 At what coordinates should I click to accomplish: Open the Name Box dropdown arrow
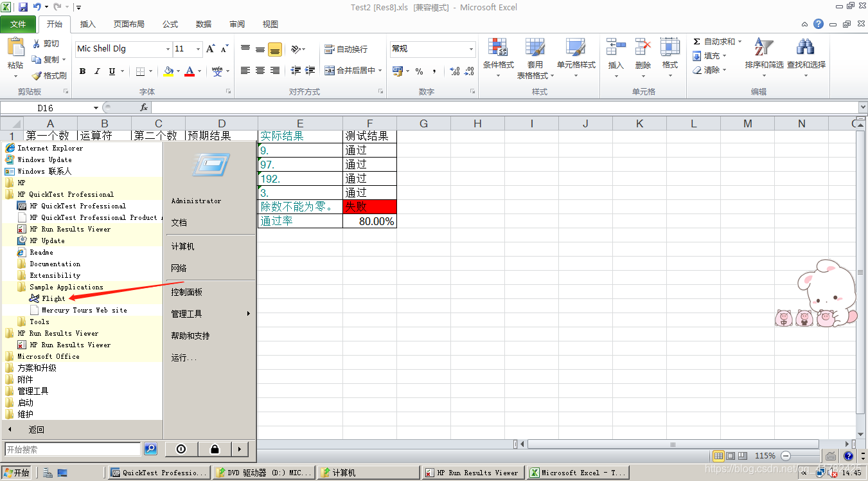(x=96, y=108)
